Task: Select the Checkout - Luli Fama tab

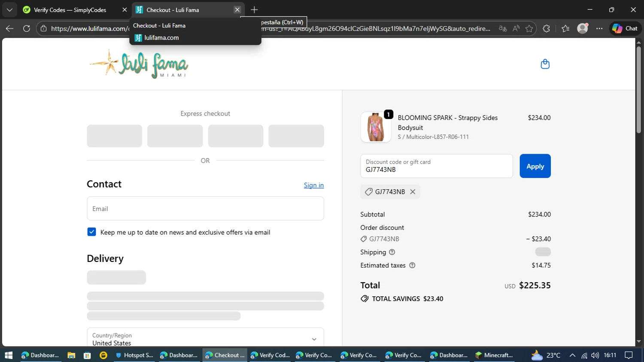Action: [x=188, y=9]
